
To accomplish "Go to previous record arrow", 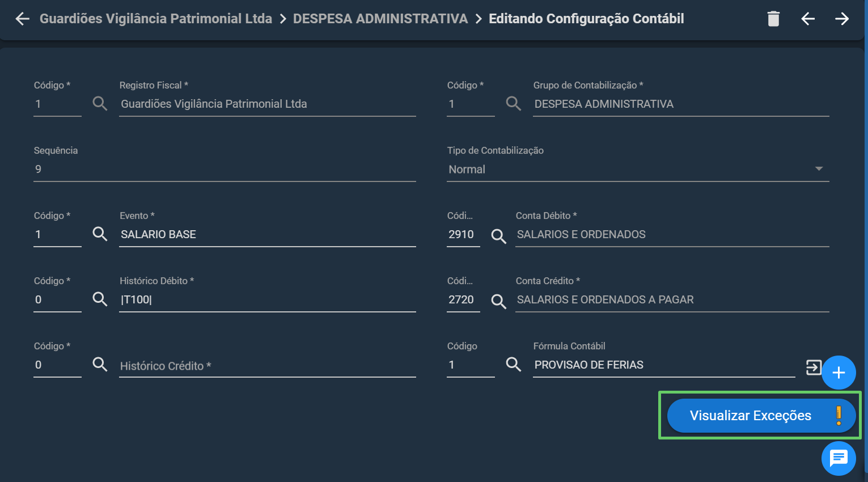I will pyautogui.click(x=808, y=19).
